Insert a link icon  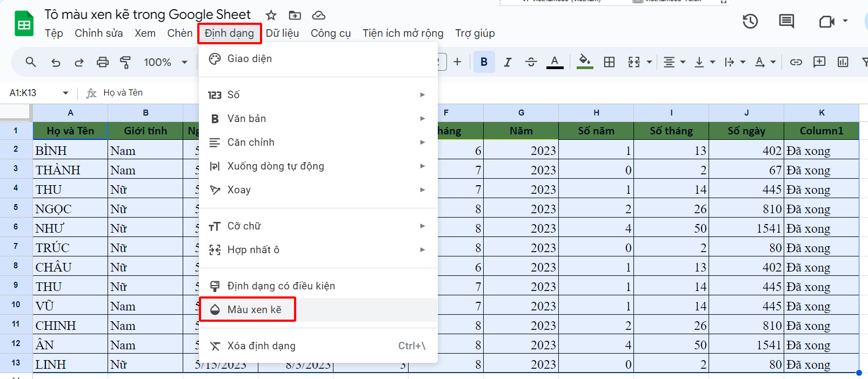tap(796, 62)
